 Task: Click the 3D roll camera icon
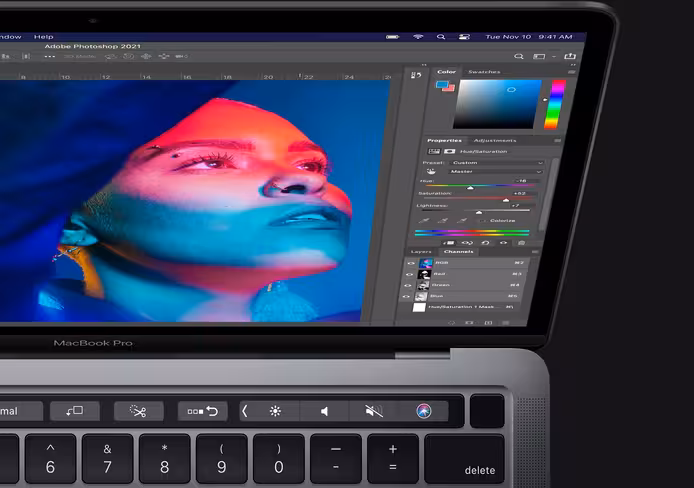point(129,57)
